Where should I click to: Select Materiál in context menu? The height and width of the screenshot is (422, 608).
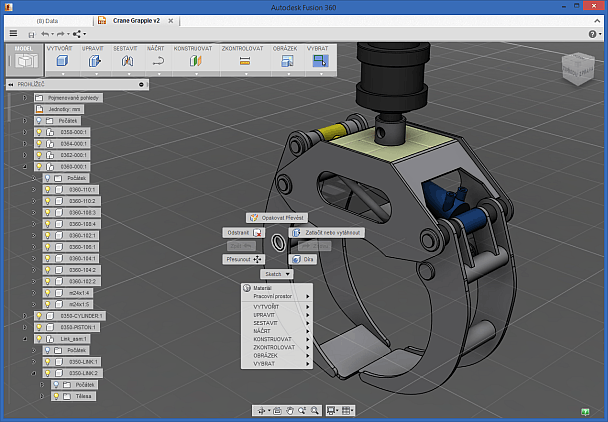(277, 288)
